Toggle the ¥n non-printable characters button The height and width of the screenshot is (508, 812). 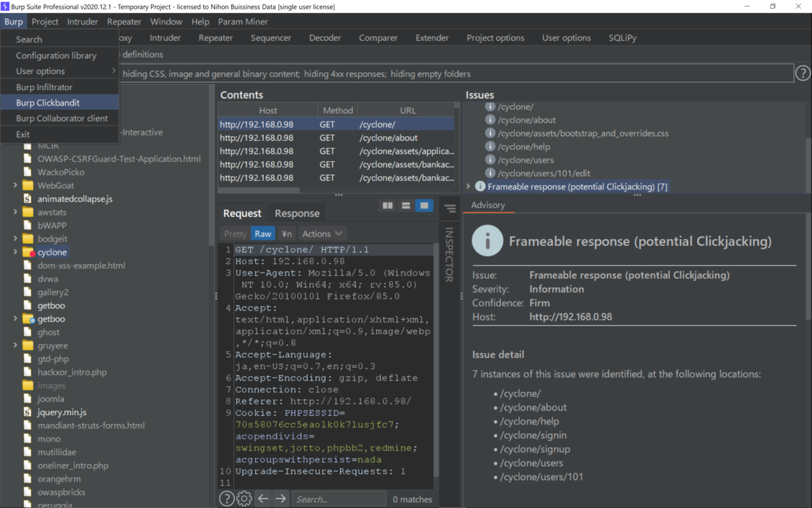point(287,234)
